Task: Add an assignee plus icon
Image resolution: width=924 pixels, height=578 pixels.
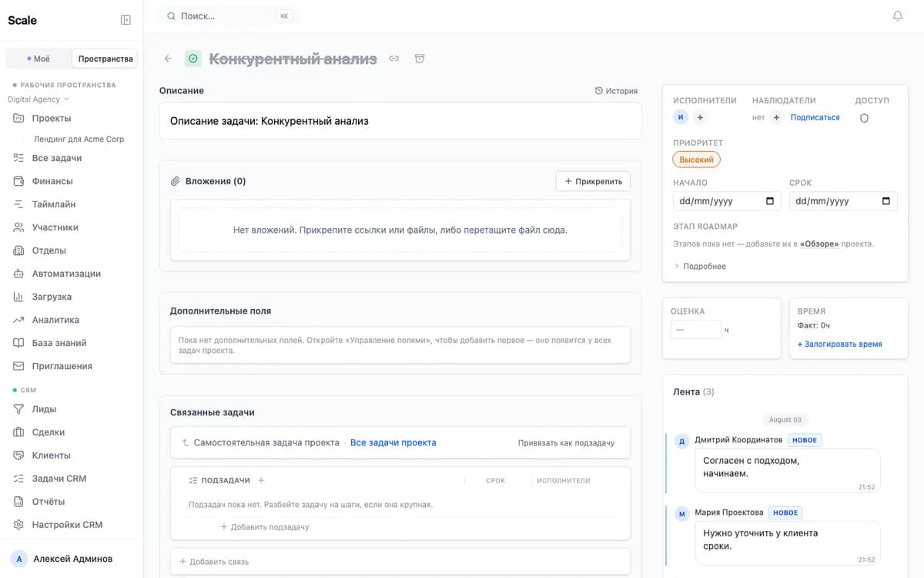Action: (x=700, y=117)
